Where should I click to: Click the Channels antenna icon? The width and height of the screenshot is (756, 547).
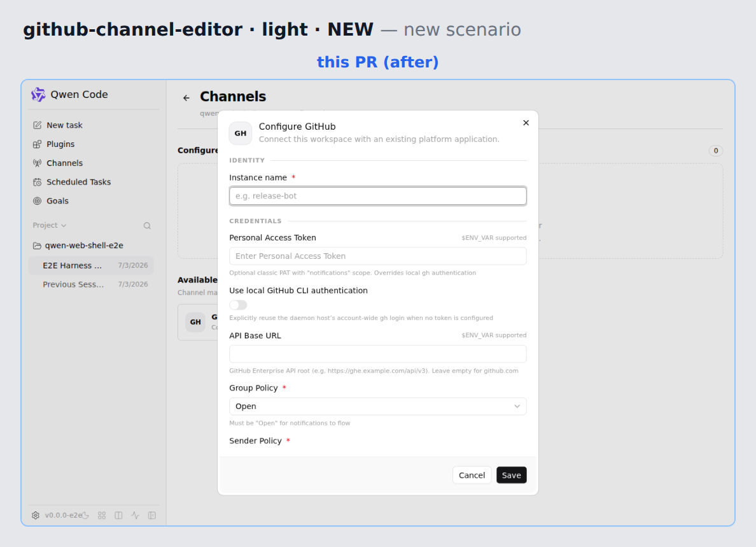(37, 163)
